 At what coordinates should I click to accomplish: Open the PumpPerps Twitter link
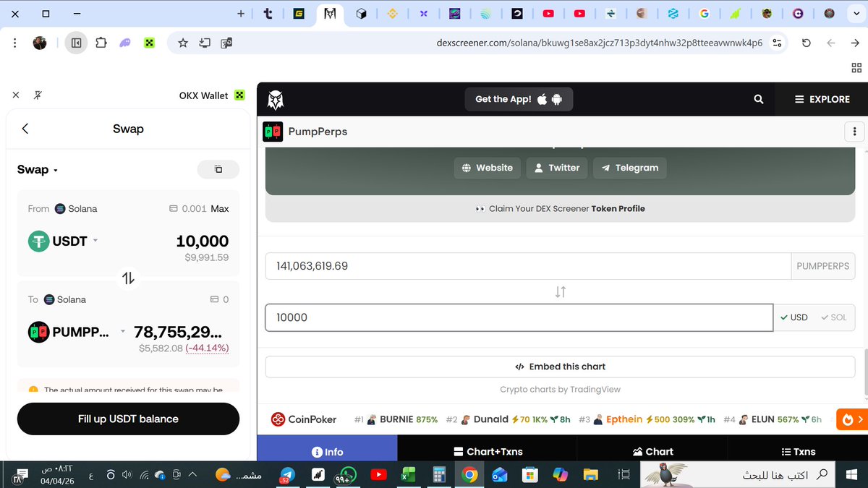point(557,168)
